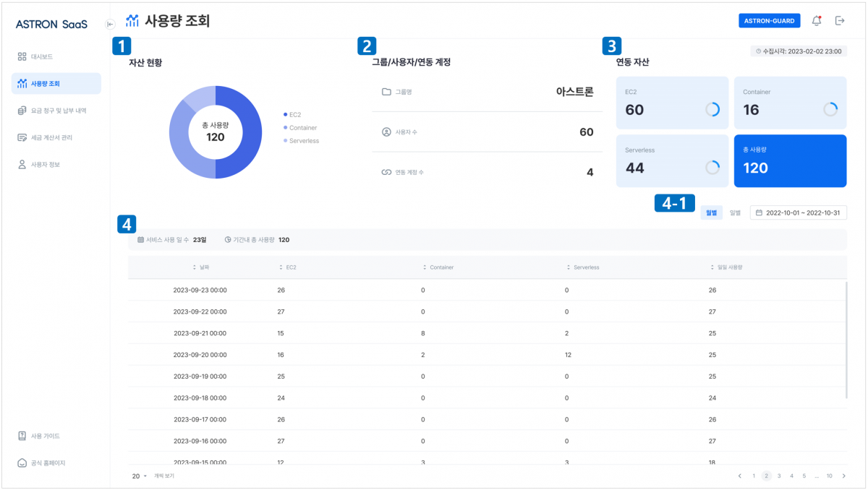Click the calendar icon by 서비스 사용 일 수

point(140,239)
